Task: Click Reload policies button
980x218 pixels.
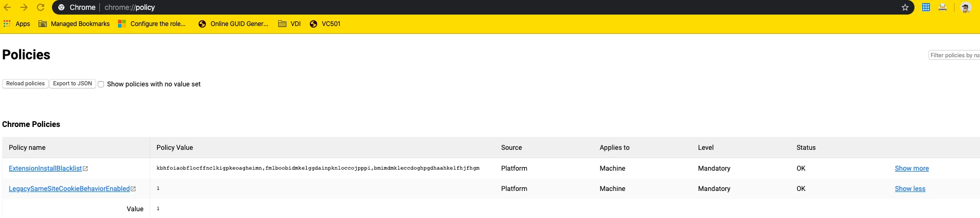Action: (x=25, y=84)
